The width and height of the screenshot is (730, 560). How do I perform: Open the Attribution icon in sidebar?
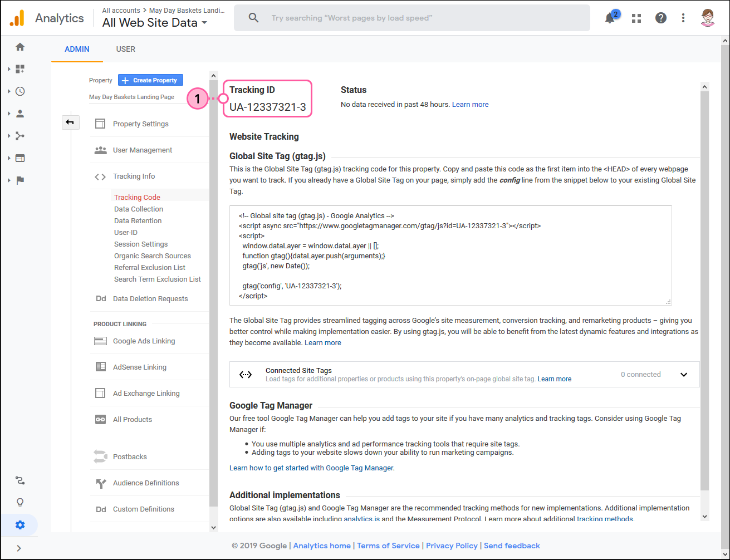pyautogui.click(x=20, y=480)
